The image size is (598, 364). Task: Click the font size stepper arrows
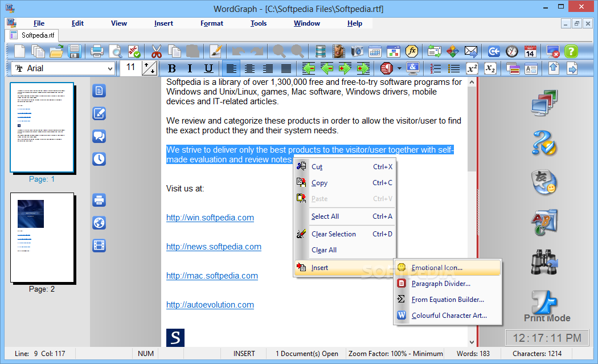[x=149, y=68]
